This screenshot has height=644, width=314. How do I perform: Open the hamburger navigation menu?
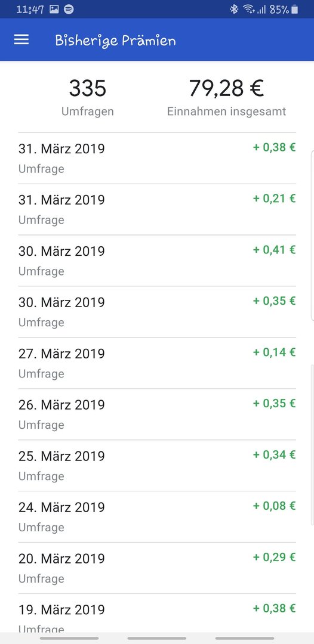tap(21, 39)
